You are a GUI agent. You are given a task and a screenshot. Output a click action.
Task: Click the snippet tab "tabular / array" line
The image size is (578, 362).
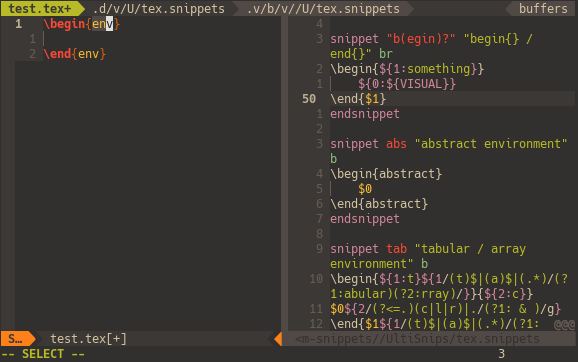[428, 249]
